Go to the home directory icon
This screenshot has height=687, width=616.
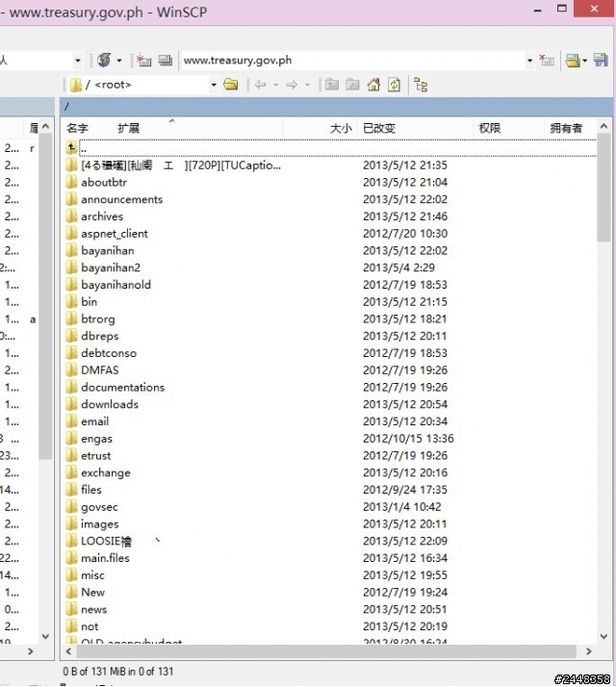coord(373,84)
